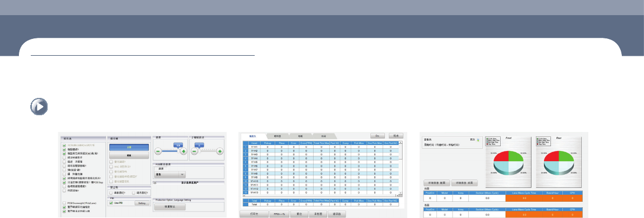Click the Lane Mean Cycle Time header in the front-side table
This screenshot has height=218, width=644.
pyautogui.click(x=524, y=193)
